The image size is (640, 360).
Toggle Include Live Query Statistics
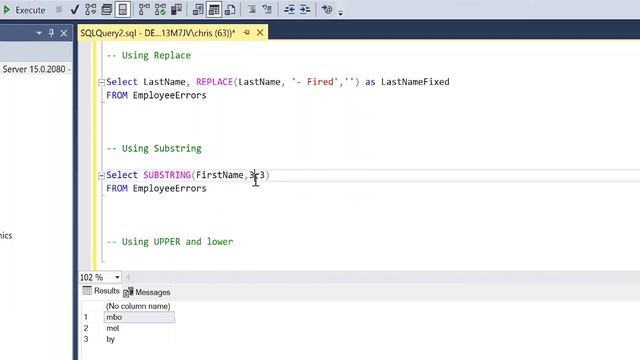(x=160, y=9)
